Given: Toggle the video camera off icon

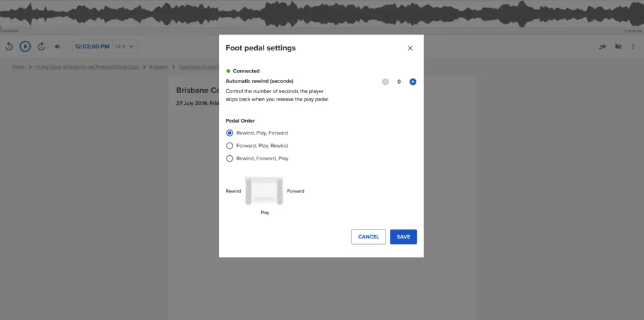Looking at the screenshot, I should click(618, 47).
